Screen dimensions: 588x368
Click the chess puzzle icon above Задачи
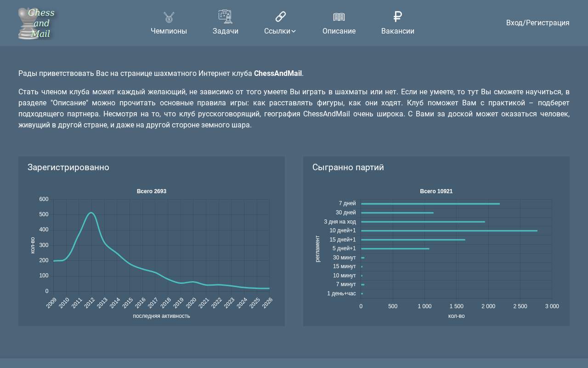pyautogui.click(x=226, y=17)
